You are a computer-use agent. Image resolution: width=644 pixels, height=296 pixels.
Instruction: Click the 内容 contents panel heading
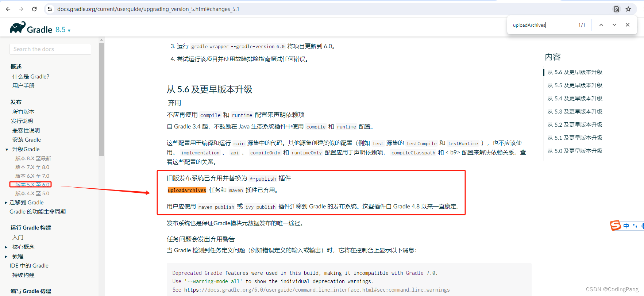tap(553, 57)
